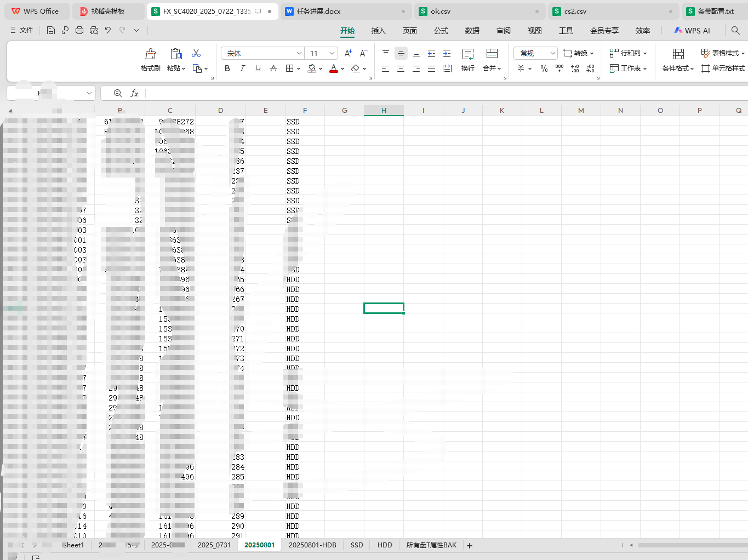Toggle Italic formatting
The width and height of the screenshot is (748, 560).
point(242,68)
